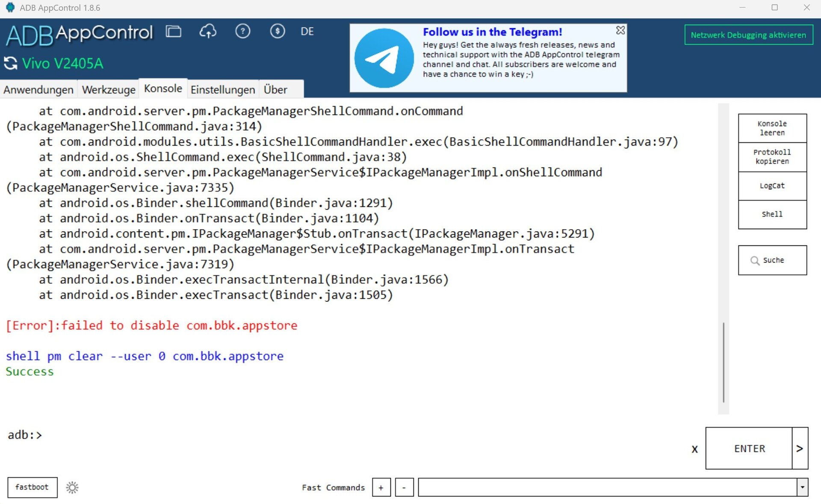821x504 pixels.
Task: Open the Einstellungen tab
Action: coord(223,90)
